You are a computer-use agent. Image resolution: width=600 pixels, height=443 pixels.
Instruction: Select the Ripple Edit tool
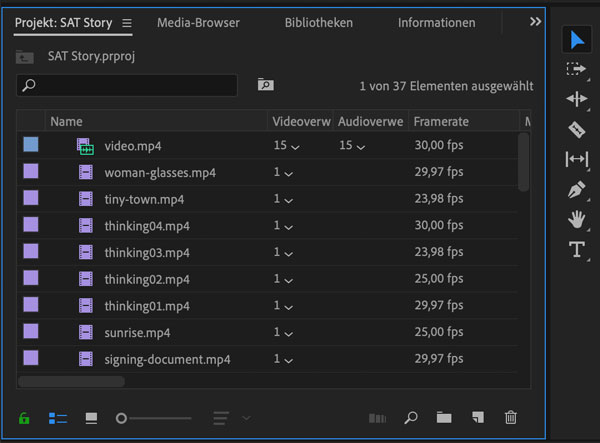[x=576, y=99]
